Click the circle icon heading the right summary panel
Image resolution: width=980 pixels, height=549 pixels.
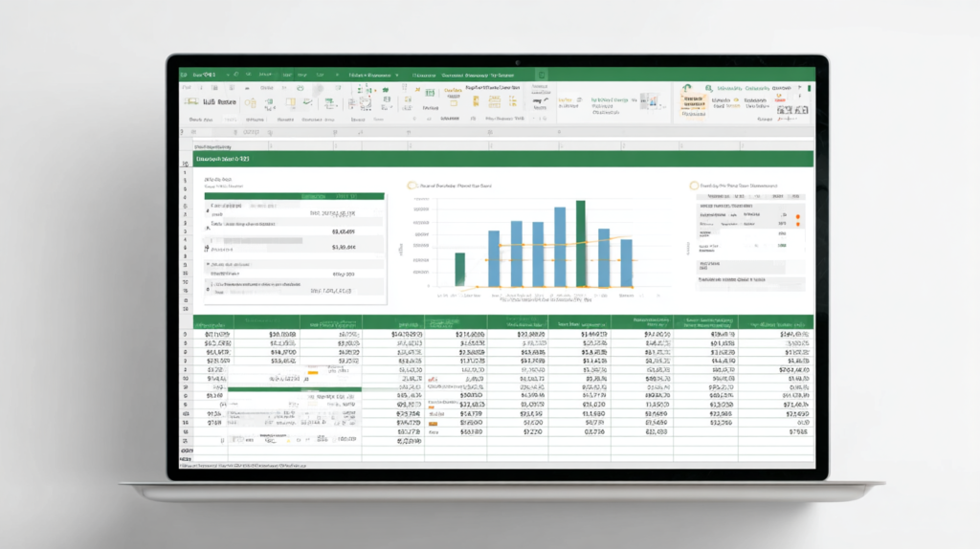click(694, 186)
